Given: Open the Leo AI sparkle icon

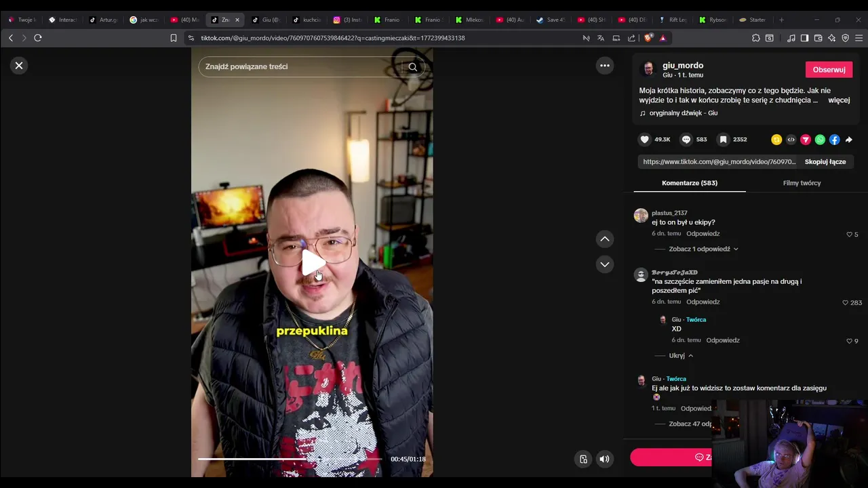Looking at the screenshot, I should click(x=831, y=38).
